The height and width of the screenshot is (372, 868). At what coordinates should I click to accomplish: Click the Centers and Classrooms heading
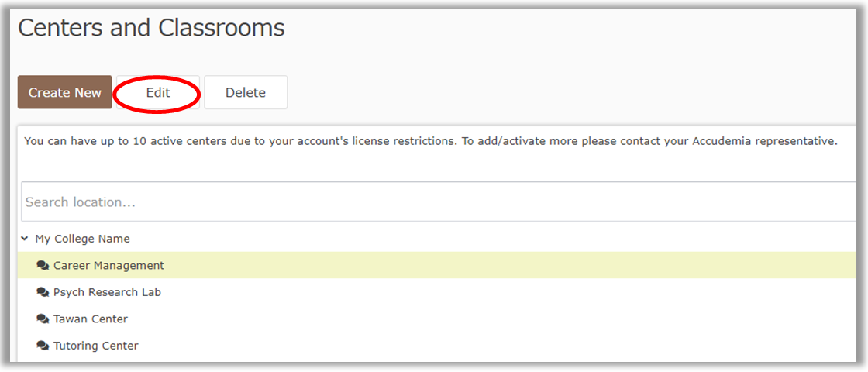pos(151,28)
